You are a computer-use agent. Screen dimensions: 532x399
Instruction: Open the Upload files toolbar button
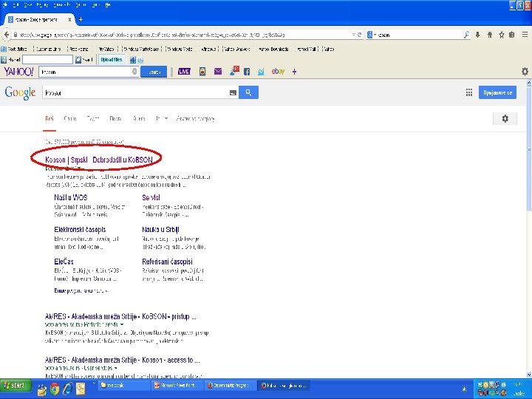click(x=112, y=60)
